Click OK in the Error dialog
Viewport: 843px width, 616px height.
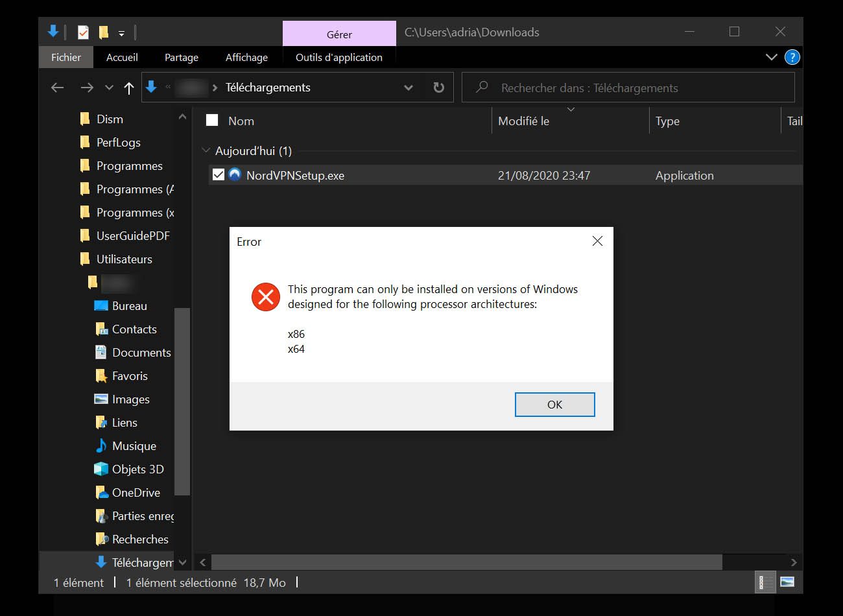tap(554, 405)
